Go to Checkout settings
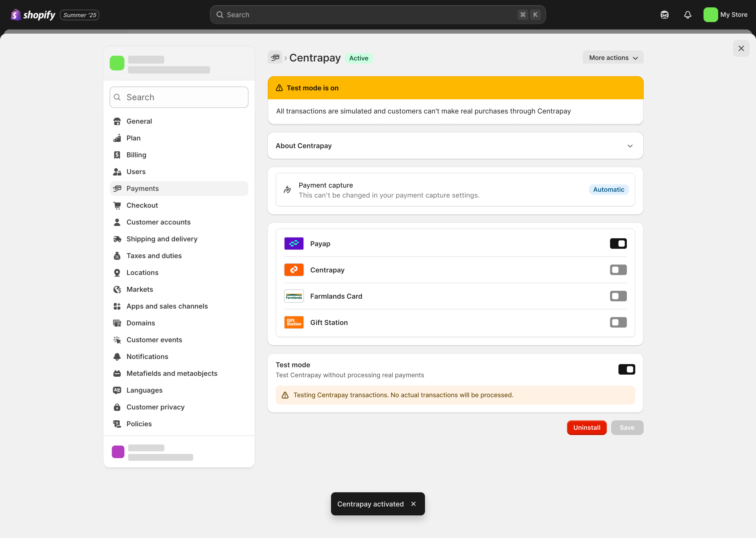This screenshot has width=756, height=538. coord(142,205)
